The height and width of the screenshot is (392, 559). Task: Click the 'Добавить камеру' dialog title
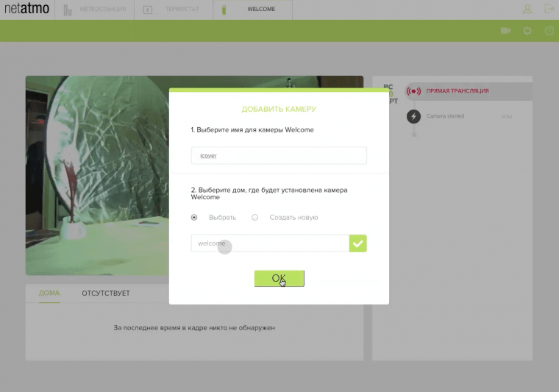pyautogui.click(x=279, y=109)
